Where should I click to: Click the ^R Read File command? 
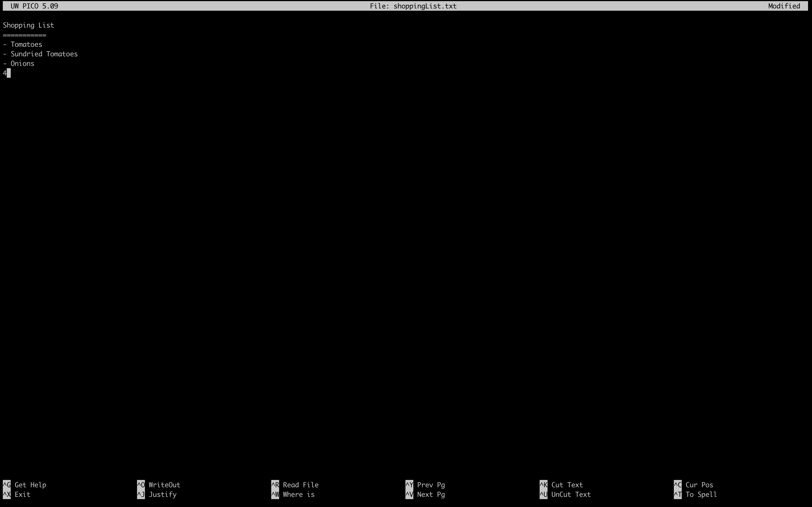(295, 485)
